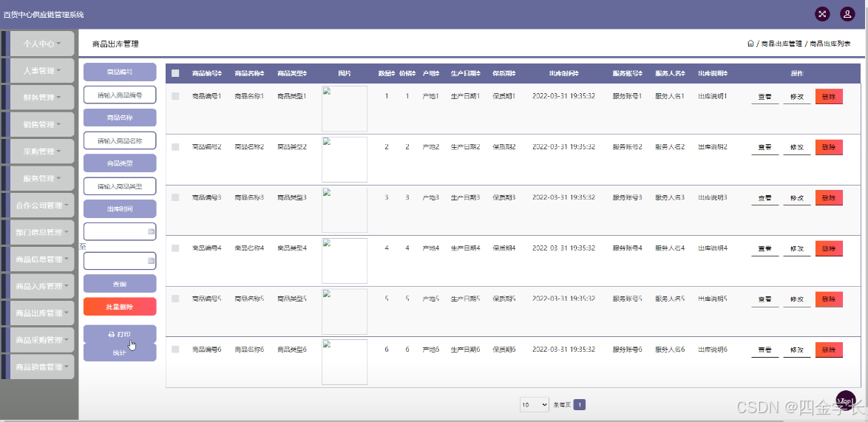Screen dimensions: 868x422
Task: Click the 打印 printer button
Action: click(120, 334)
